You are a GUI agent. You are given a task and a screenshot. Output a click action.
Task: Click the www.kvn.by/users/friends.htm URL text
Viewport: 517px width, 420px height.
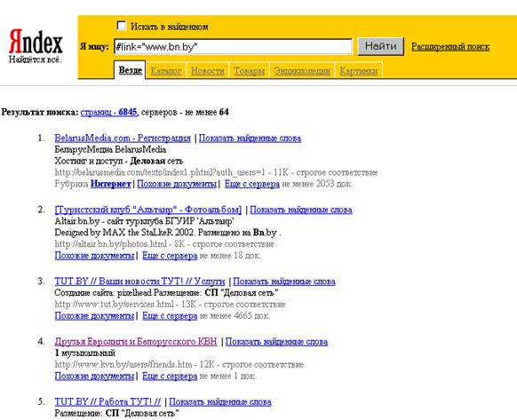coord(123,364)
